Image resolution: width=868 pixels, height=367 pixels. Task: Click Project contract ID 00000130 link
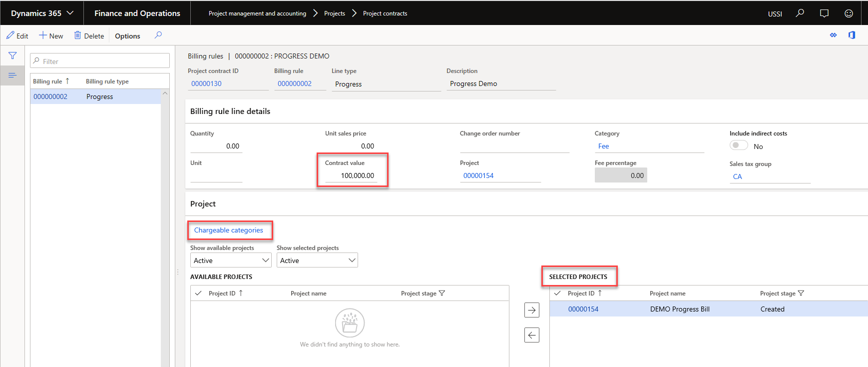[x=206, y=83]
